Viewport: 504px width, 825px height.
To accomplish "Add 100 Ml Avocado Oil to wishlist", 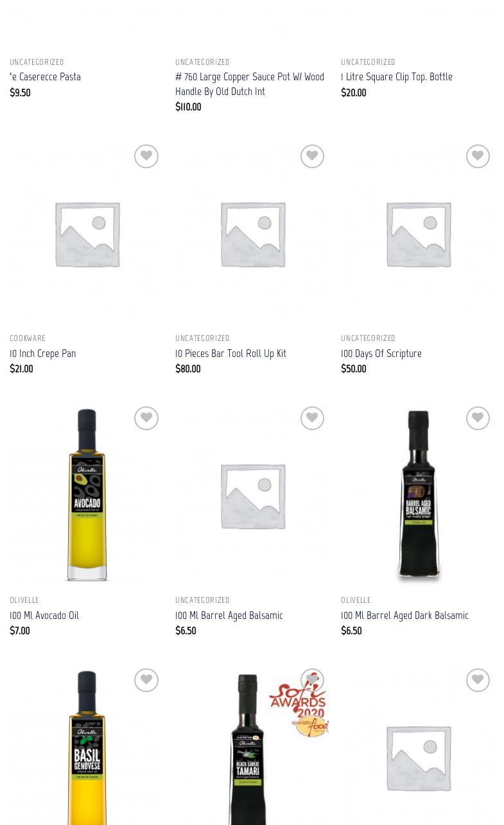I will (x=146, y=418).
